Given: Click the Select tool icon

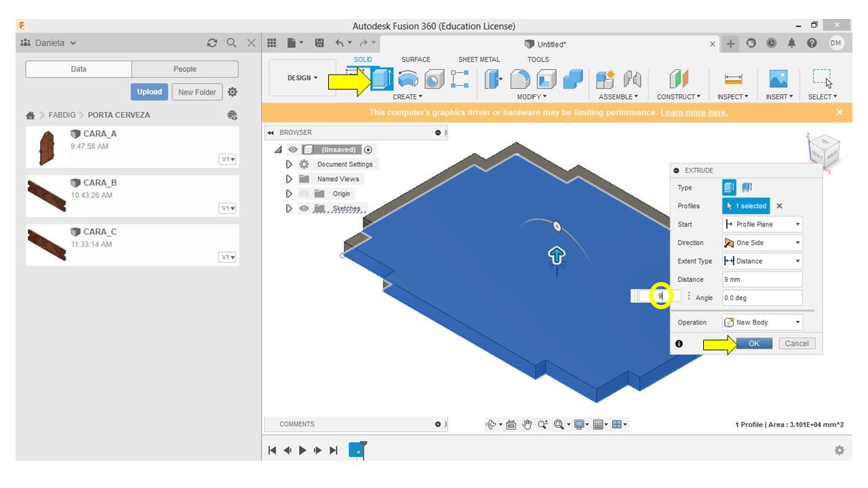Looking at the screenshot, I should [823, 79].
